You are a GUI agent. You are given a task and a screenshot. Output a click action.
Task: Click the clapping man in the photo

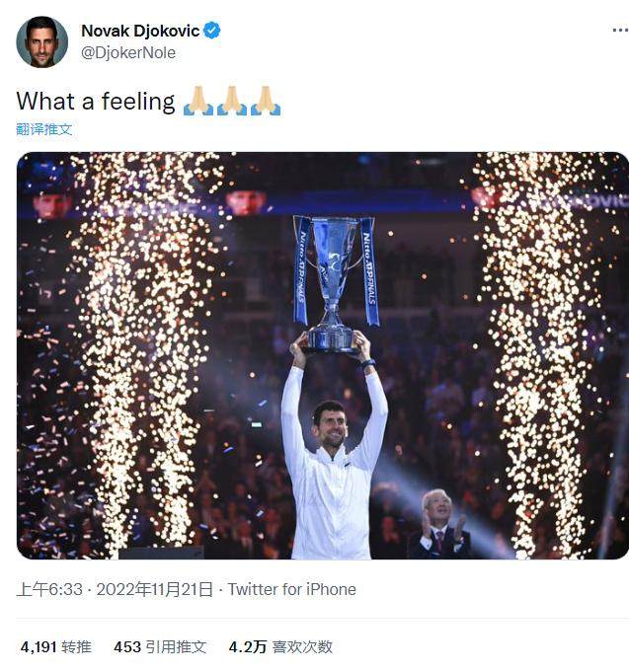tap(437, 524)
